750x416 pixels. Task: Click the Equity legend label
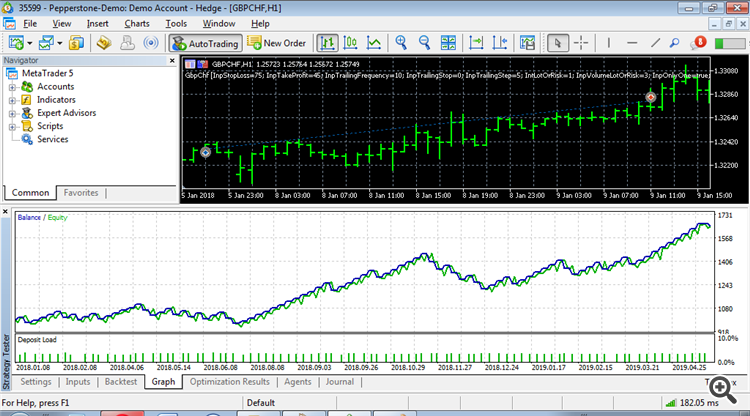click(57, 217)
